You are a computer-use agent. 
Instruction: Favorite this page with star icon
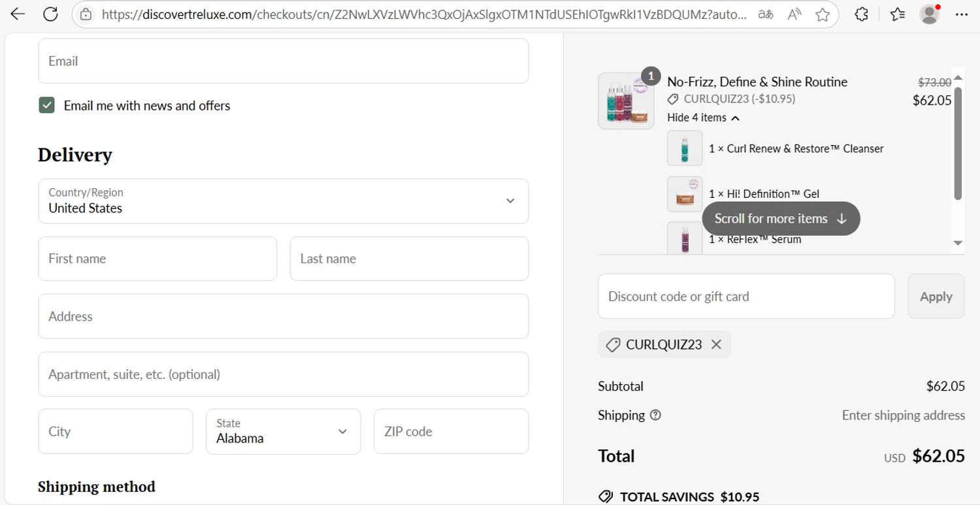(x=823, y=14)
